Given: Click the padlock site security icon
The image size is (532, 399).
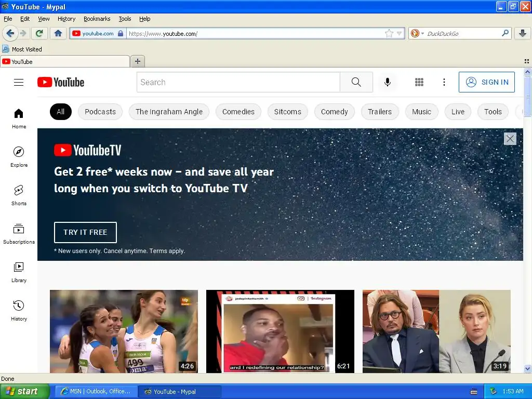Looking at the screenshot, I should (121, 33).
